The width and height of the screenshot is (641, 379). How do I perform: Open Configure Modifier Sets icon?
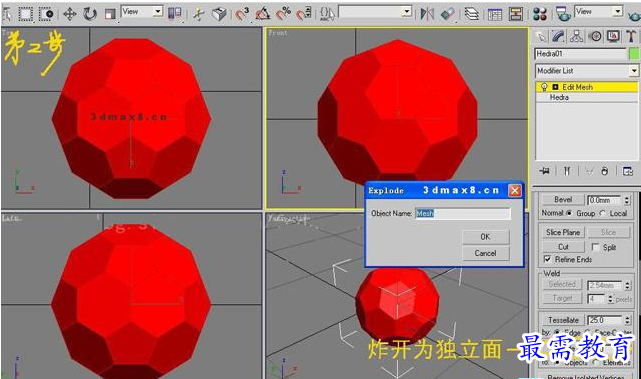point(628,171)
